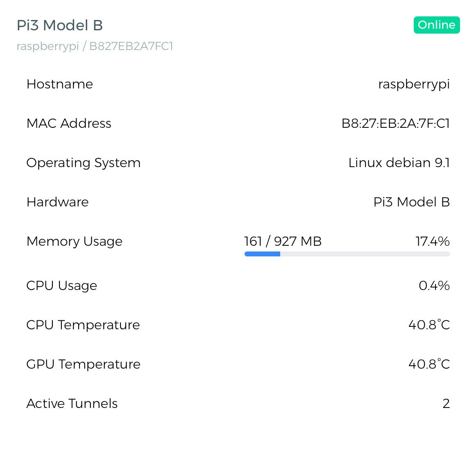476x453 pixels.
Task: Click the Pi3 Model B device title
Action: pos(60,25)
